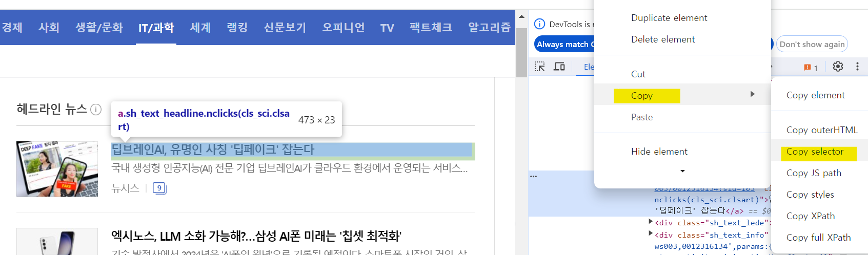Switch to the TV tab
Viewport: 868px width, 255px height.
(x=387, y=28)
